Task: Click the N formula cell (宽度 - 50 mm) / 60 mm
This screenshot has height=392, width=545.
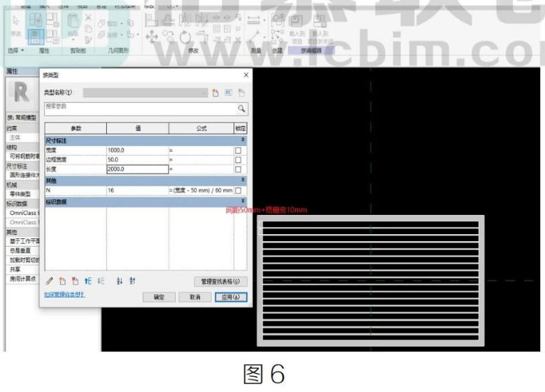Action: (201, 190)
